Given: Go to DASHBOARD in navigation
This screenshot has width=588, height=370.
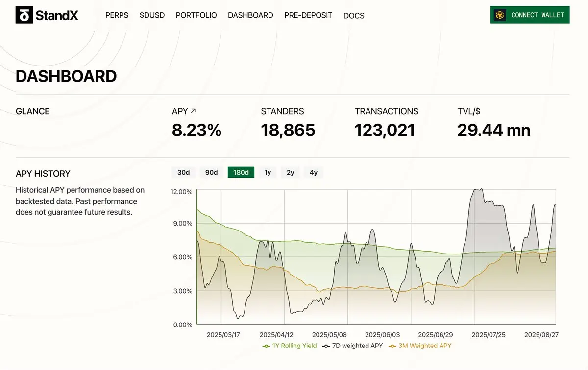Looking at the screenshot, I should pos(250,15).
